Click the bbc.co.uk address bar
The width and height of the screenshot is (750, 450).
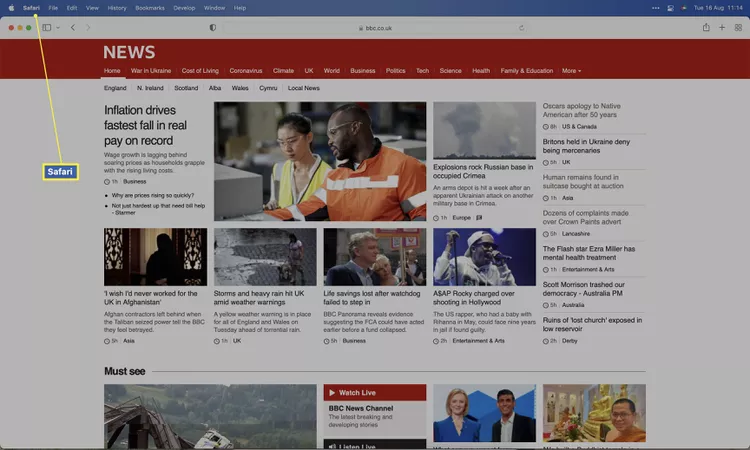click(375, 28)
